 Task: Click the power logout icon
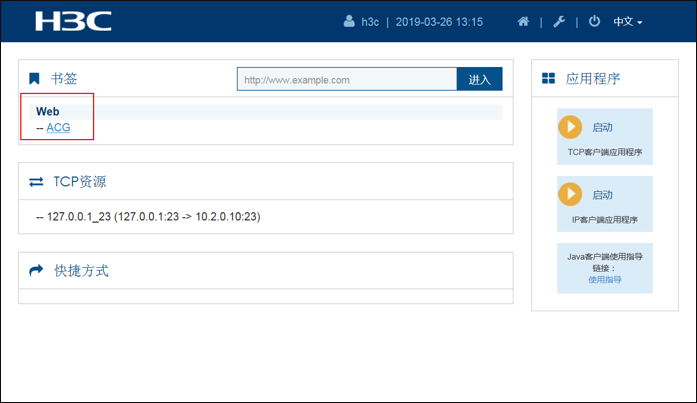pos(594,21)
